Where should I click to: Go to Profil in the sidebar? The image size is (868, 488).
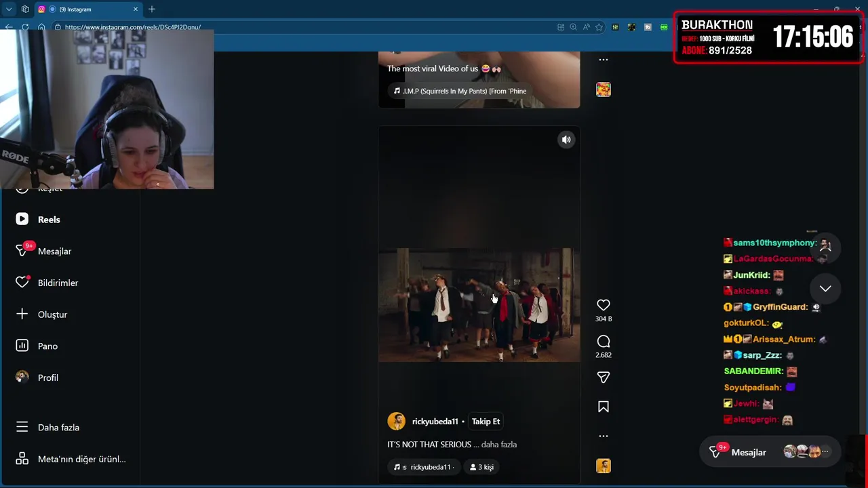47,378
